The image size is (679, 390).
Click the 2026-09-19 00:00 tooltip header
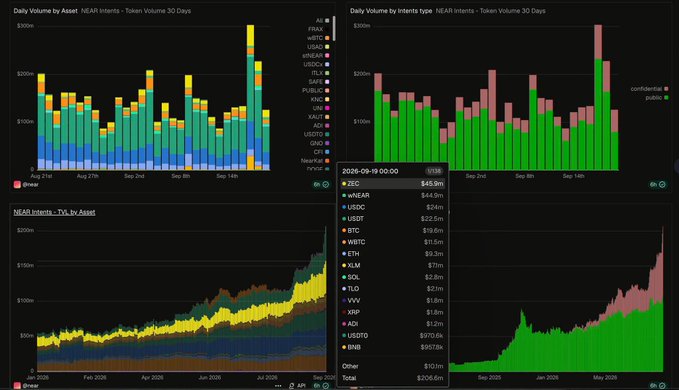coord(370,171)
